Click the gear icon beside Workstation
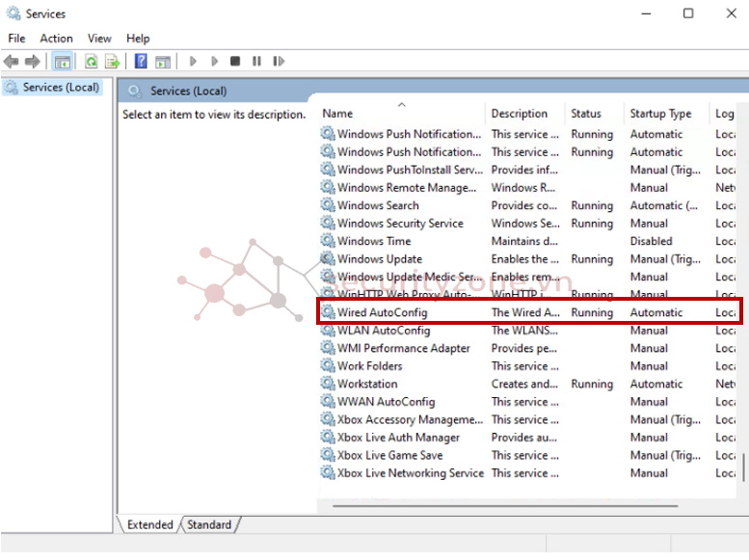 pyautogui.click(x=328, y=384)
